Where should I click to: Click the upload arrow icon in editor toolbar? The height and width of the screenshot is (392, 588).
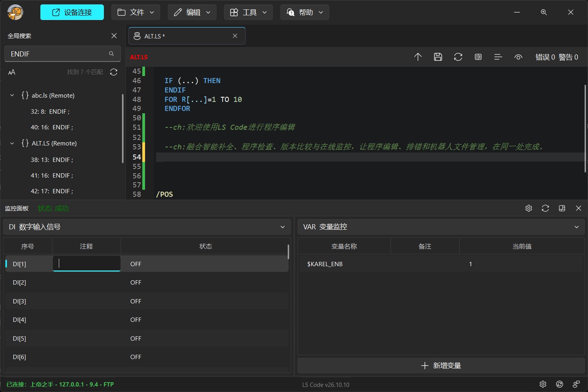coord(418,57)
